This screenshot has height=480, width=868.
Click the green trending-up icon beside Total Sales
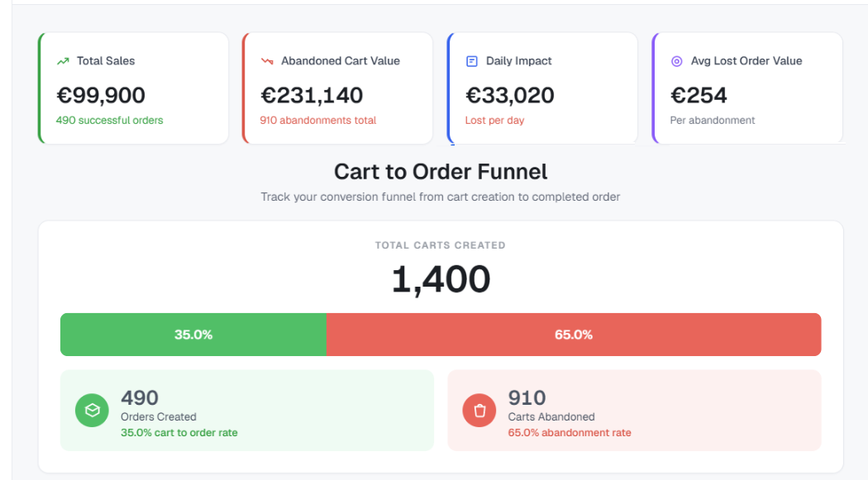(63, 61)
